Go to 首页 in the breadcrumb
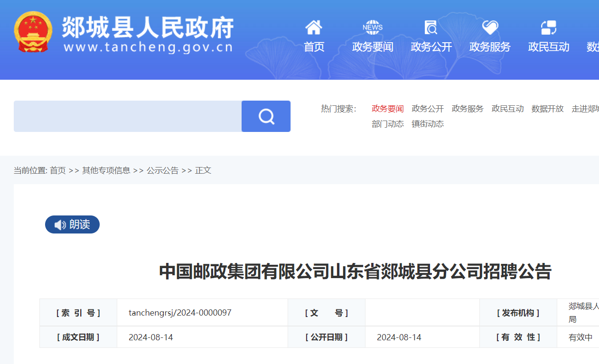Viewport: 599px width, 364px height. [58, 170]
